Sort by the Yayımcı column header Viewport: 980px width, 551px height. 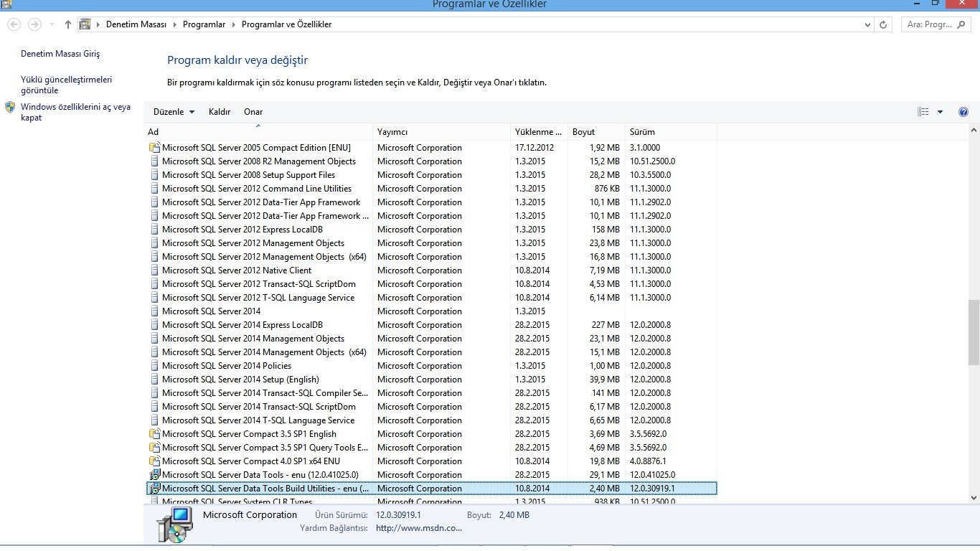click(x=441, y=132)
